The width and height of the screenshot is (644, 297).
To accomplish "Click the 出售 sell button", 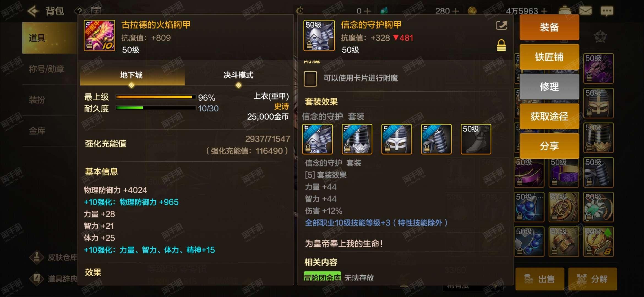I will [540, 279].
